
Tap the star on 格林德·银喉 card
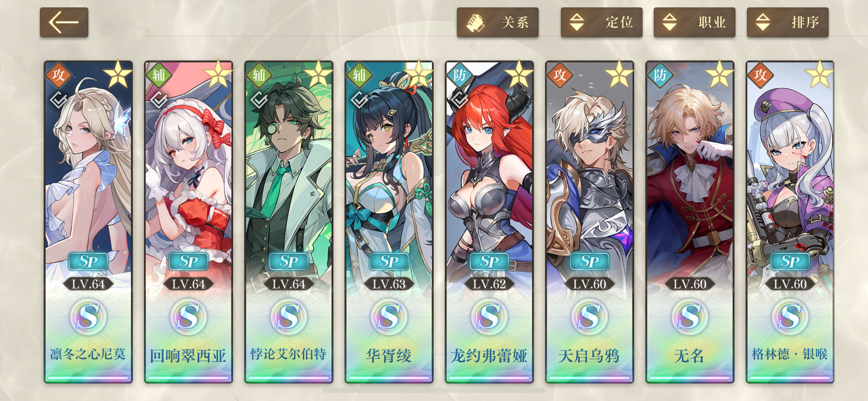[x=819, y=74]
